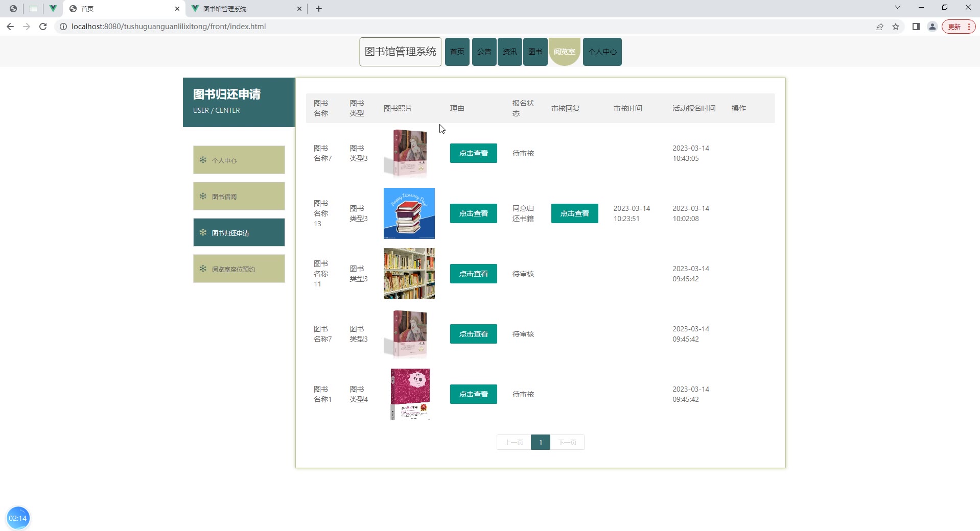Click the 图书类型4 cell
Screen dimensions: 980x531
(359, 394)
